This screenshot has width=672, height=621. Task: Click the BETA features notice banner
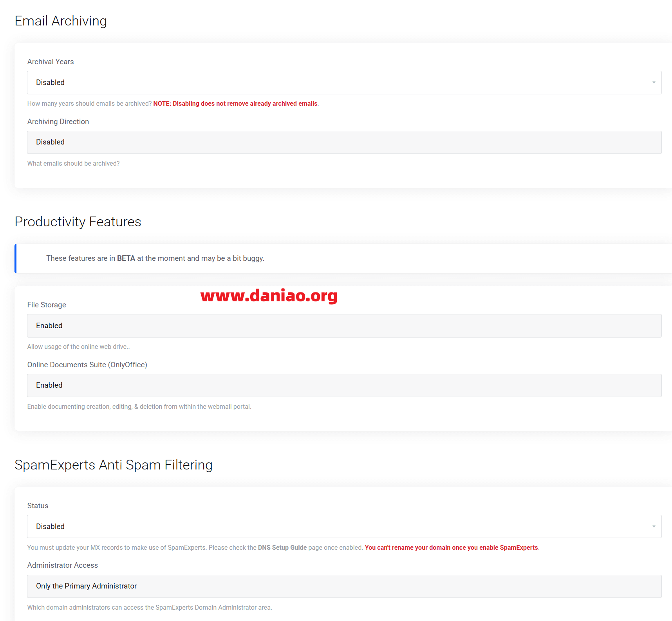click(x=155, y=258)
